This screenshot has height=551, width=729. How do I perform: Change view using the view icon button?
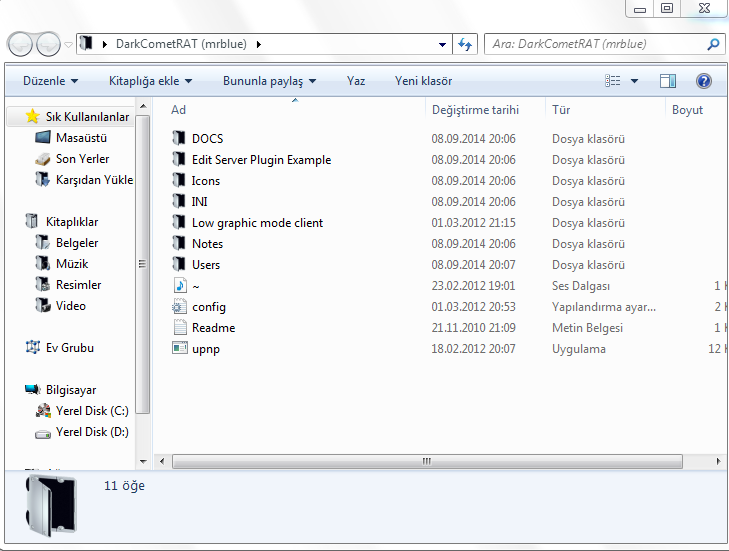pos(613,81)
